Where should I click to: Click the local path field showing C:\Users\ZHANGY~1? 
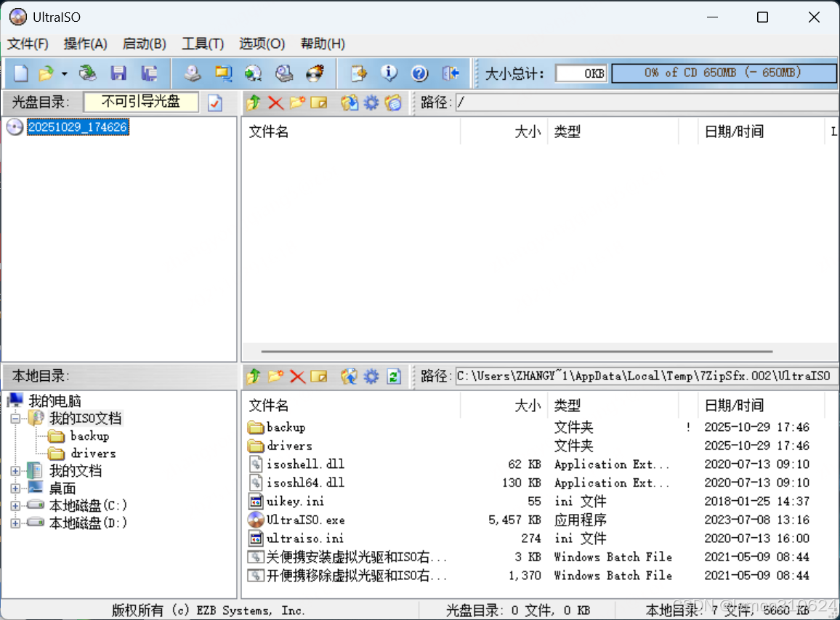(x=647, y=377)
